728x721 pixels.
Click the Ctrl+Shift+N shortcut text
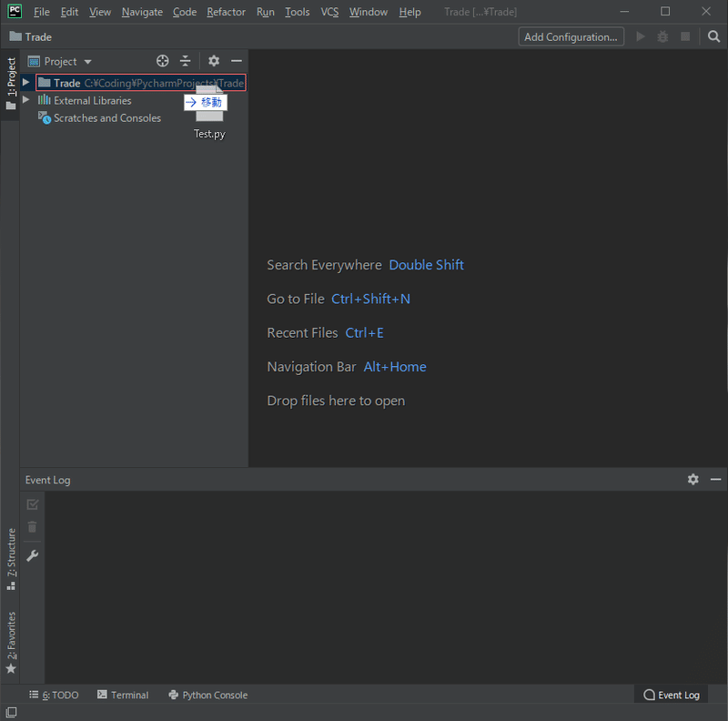click(x=370, y=299)
